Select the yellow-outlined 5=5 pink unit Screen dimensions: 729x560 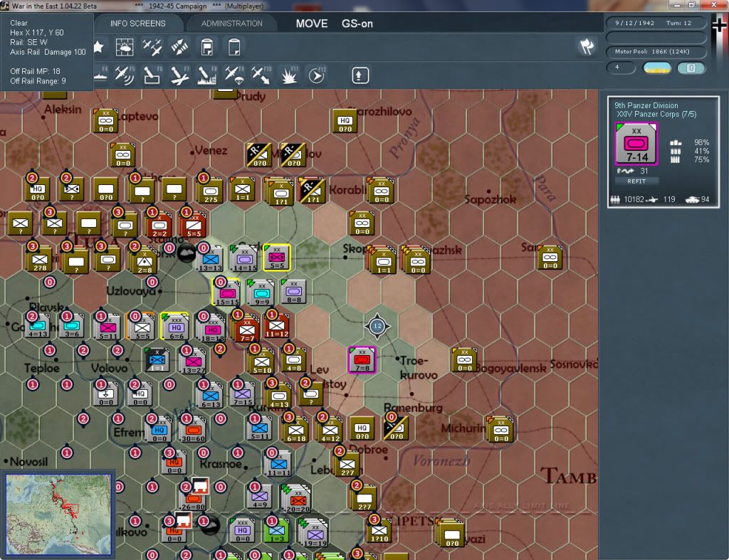point(277,258)
